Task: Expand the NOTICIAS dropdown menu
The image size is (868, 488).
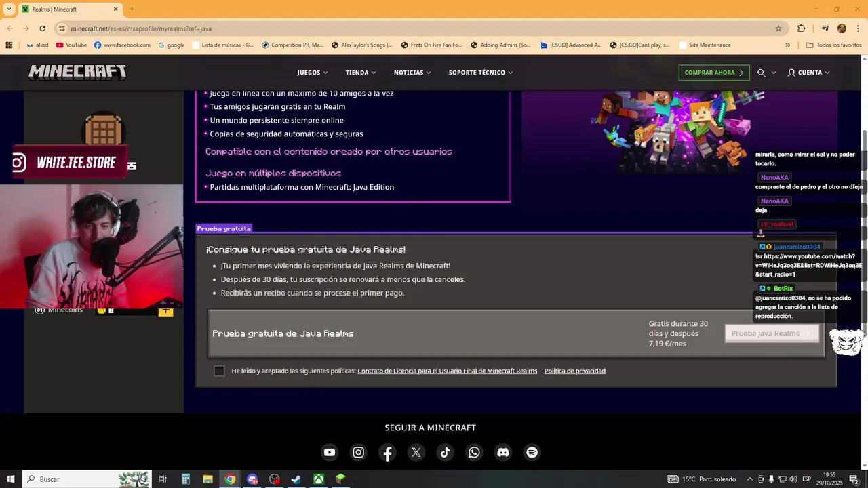Action: (x=412, y=73)
